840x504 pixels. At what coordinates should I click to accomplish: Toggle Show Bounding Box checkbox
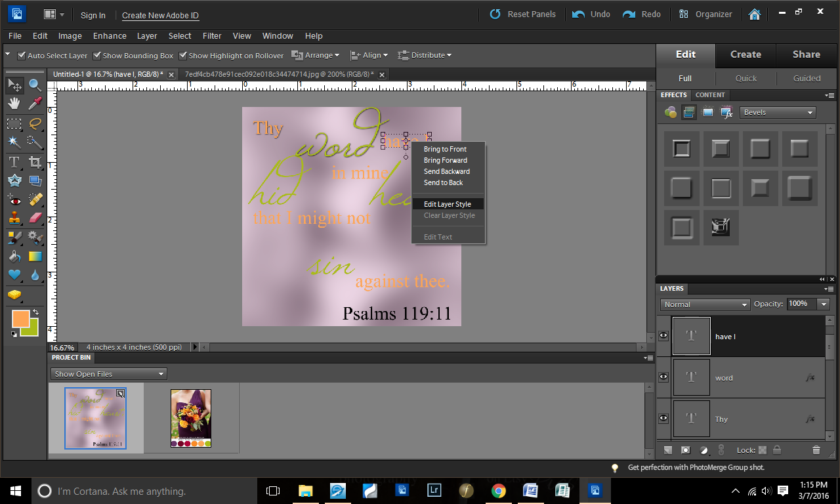(x=97, y=56)
